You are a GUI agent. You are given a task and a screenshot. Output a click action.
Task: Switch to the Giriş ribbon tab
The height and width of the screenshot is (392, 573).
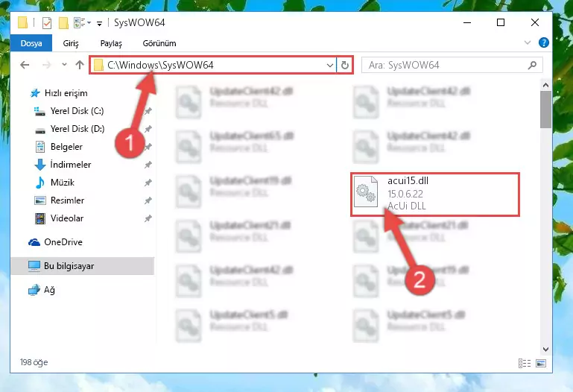[71, 43]
